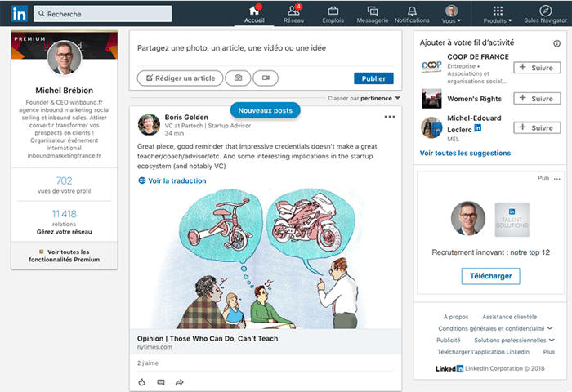Change the Classer par pertinence sorting
The width and height of the screenshot is (572, 392).
[364, 98]
